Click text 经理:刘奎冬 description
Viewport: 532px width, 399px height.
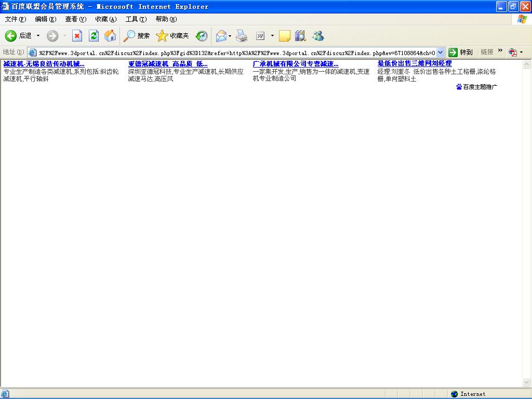pos(436,75)
